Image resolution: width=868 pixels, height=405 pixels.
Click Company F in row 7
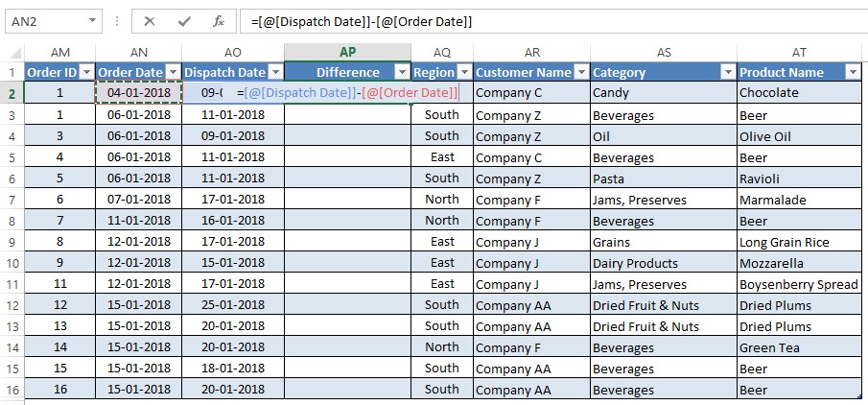click(532, 199)
